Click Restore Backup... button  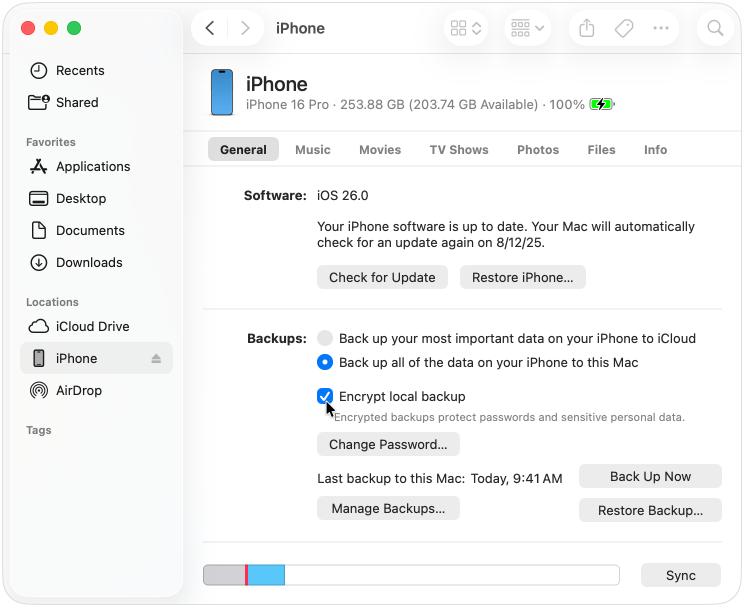click(x=650, y=510)
